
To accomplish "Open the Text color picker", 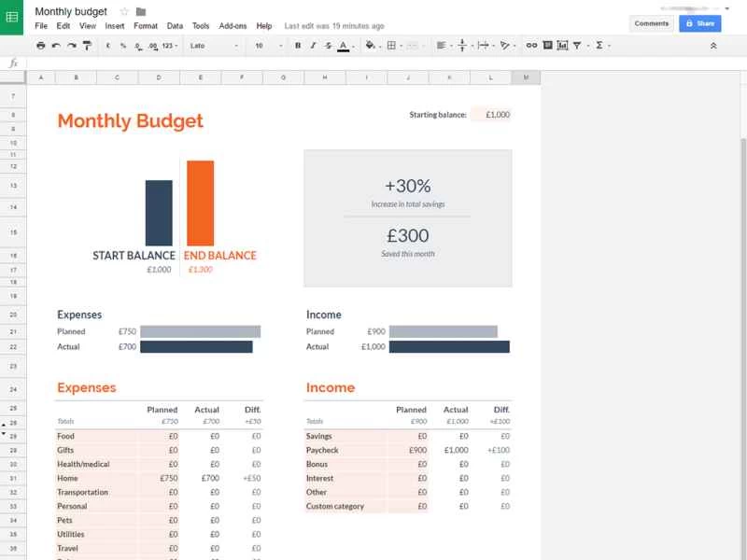I will [343, 45].
